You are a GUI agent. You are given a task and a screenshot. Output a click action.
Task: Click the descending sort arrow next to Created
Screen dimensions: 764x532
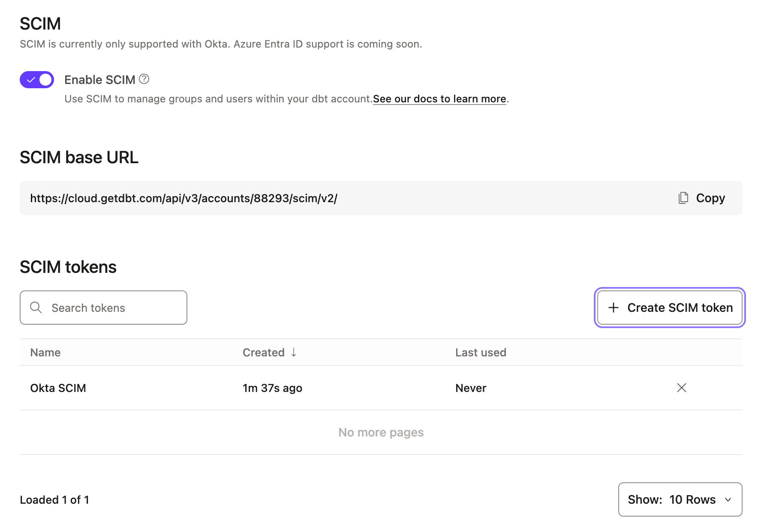click(294, 352)
